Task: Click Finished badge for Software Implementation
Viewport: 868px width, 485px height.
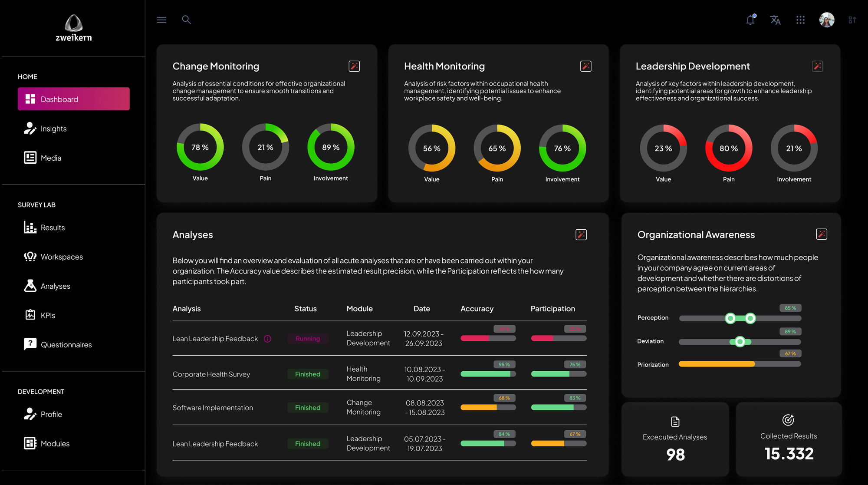Action: coord(308,408)
